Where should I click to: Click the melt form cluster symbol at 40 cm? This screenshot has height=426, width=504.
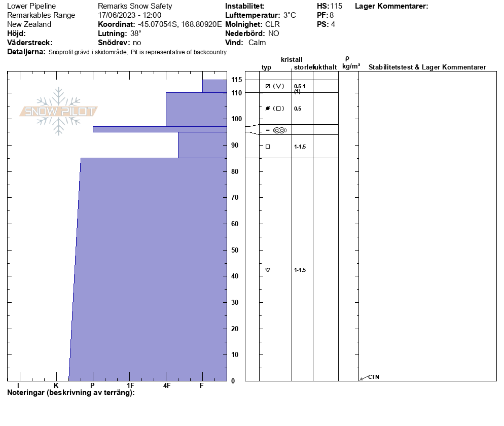tap(268, 270)
